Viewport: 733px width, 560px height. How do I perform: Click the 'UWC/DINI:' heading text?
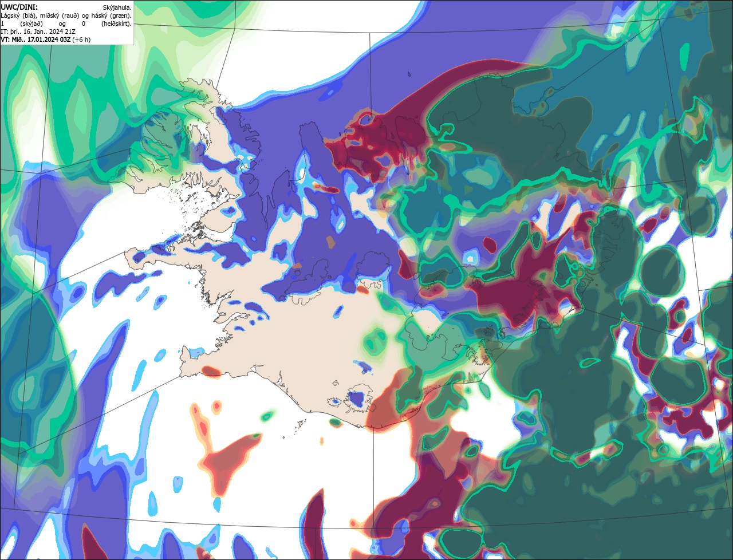(x=19, y=7)
